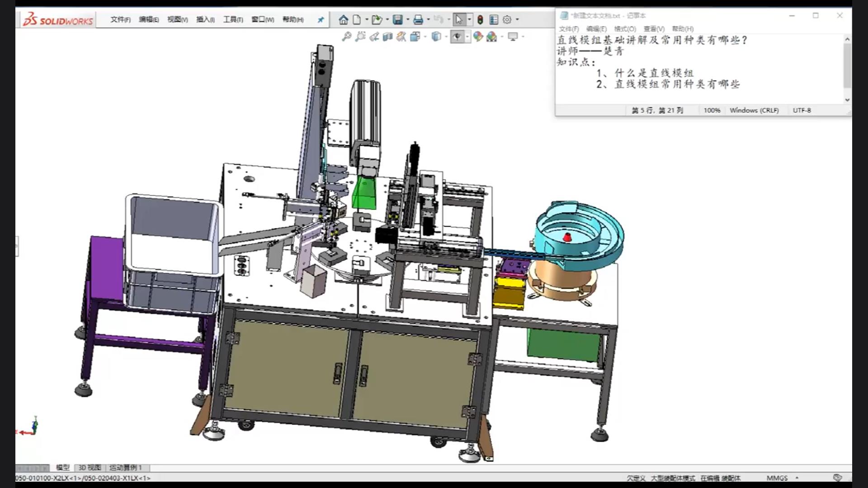This screenshot has width=868, height=488.
Task: Click the Rebuild traffic light icon
Action: [480, 19]
